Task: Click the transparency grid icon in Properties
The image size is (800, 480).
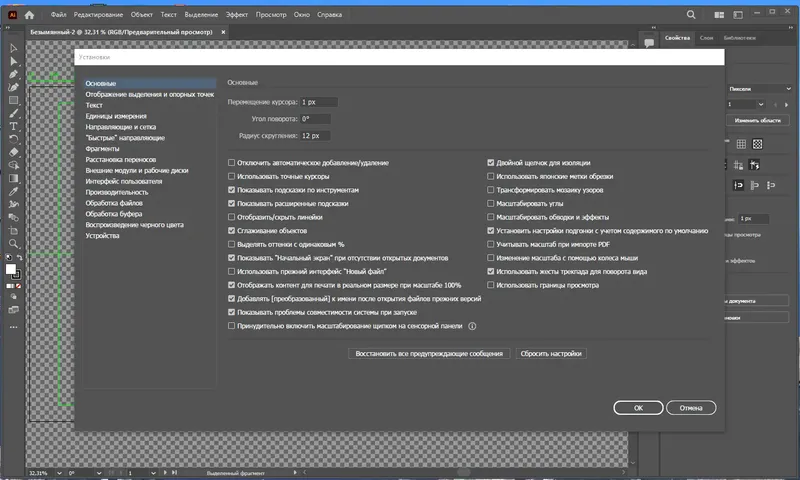Action: [758, 144]
